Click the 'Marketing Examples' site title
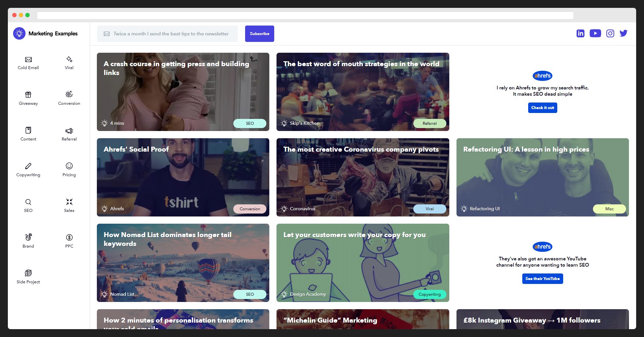 [x=53, y=33]
